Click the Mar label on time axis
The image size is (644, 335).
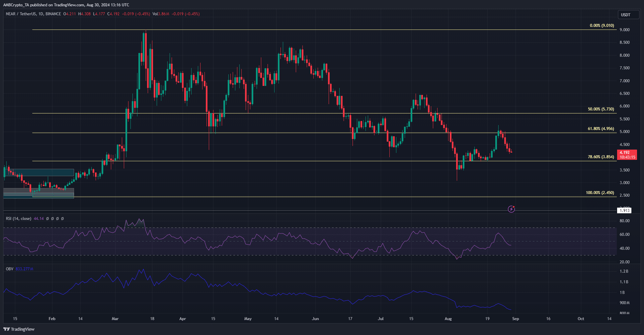[115, 319]
